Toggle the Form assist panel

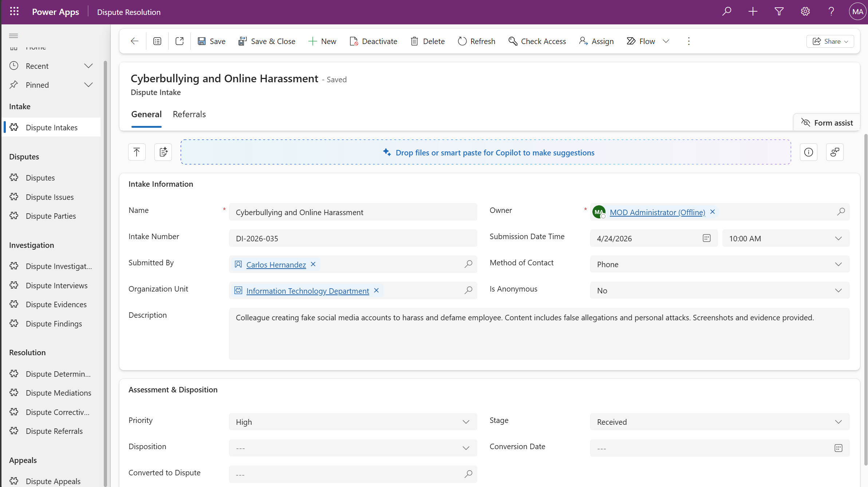coord(827,123)
